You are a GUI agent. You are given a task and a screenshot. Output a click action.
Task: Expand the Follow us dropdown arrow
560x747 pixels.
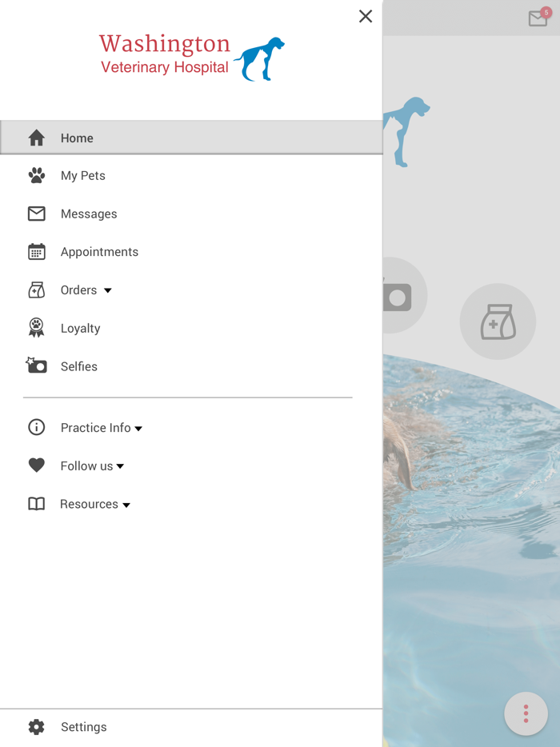click(x=120, y=466)
